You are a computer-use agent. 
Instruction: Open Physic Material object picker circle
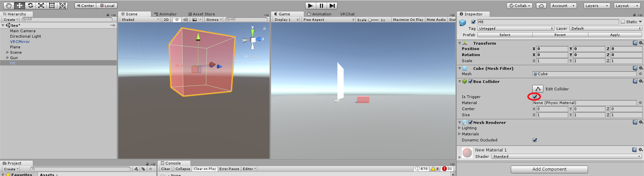click(x=640, y=103)
